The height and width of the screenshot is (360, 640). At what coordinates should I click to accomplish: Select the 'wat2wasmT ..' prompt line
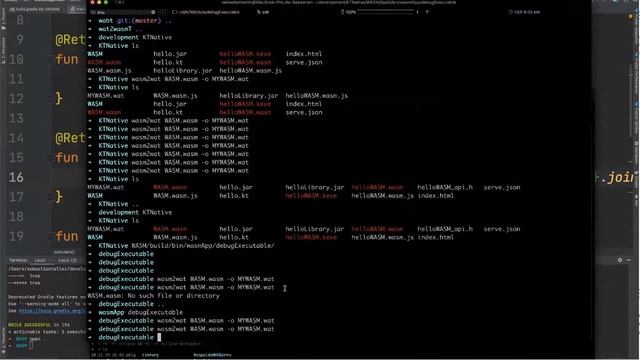[115, 29]
